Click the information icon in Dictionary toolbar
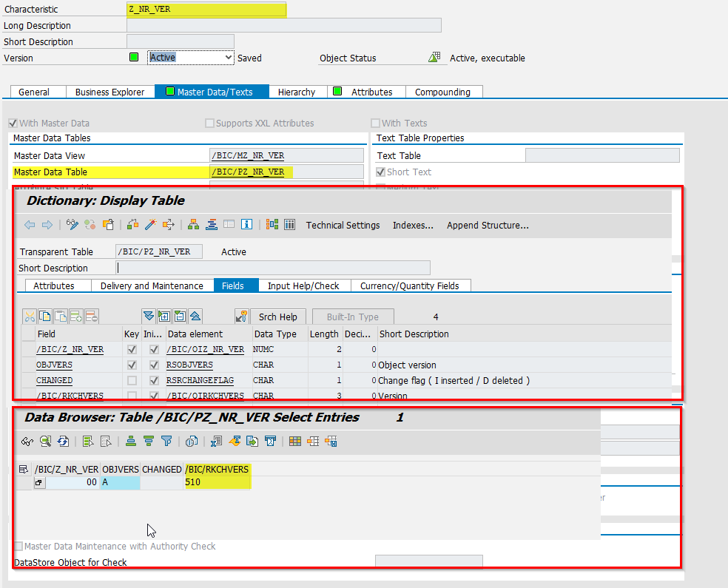Viewport: 728px width, 588px height. pyautogui.click(x=247, y=225)
